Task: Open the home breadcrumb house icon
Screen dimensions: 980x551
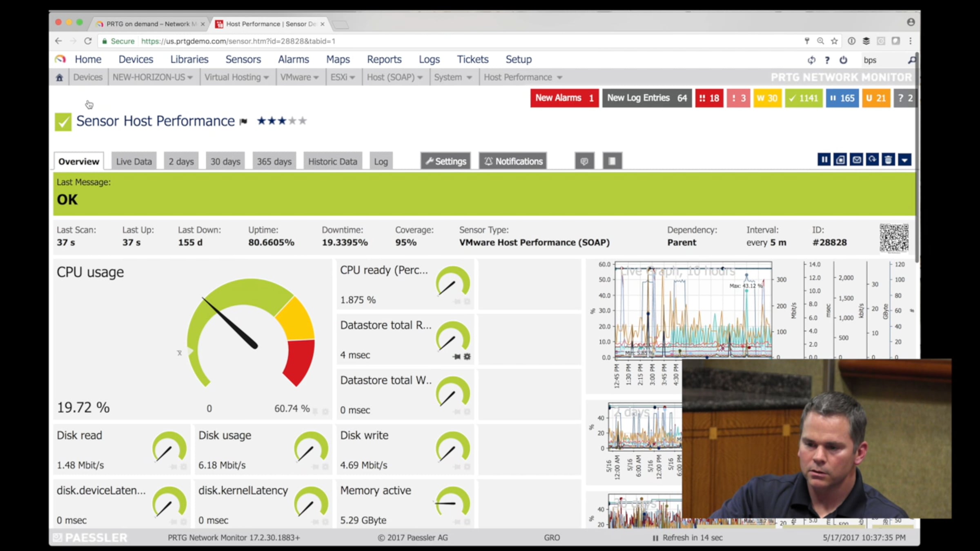Action: click(x=59, y=77)
